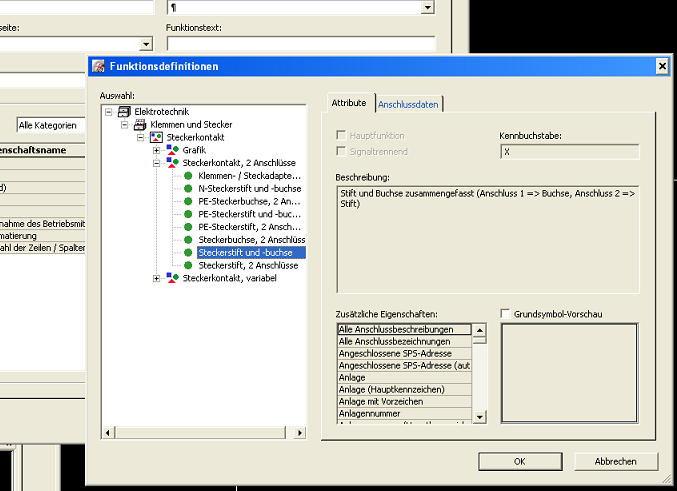Collapse 'Steckerkontakt, 2 Anschlüsse' node

click(x=156, y=163)
